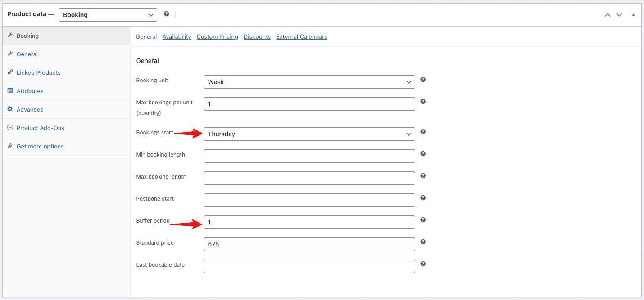This screenshot has width=644, height=300.
Task: Focus the Standard price field
Action: [x=309, y=244]
